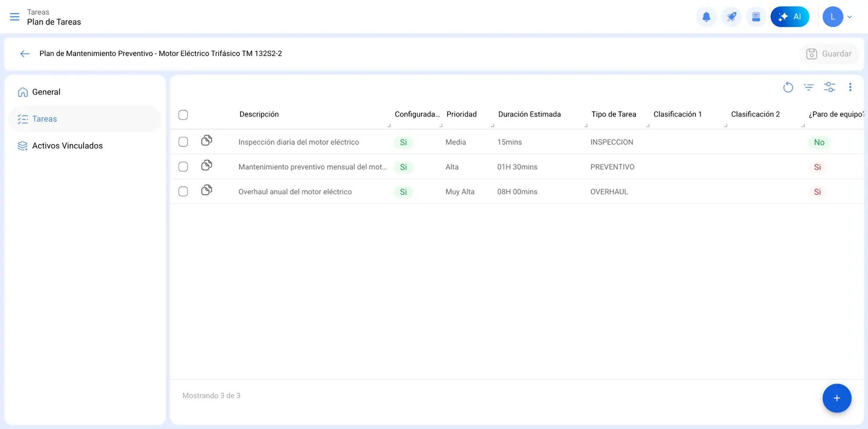
Task: Click Mostrando 3 de 3 footer text
Action: pyautogui.click(x=211, y=396)
